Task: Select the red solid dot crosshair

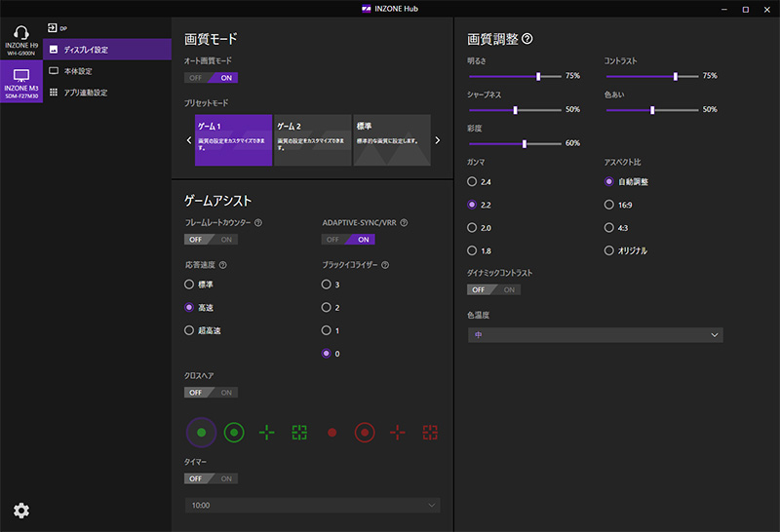Action: pos(331,432)
